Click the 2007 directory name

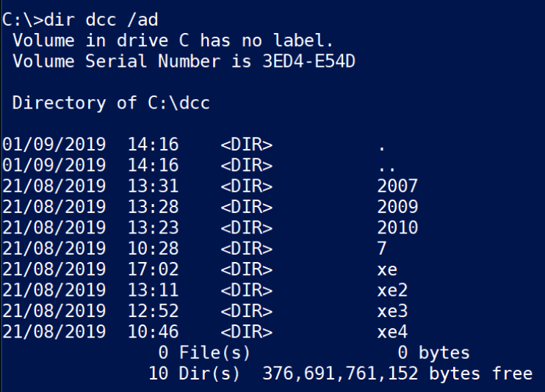click(397, 186)
